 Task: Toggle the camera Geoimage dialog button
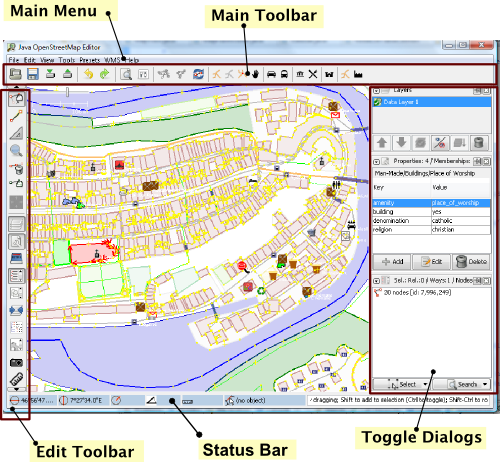(16, 362)
